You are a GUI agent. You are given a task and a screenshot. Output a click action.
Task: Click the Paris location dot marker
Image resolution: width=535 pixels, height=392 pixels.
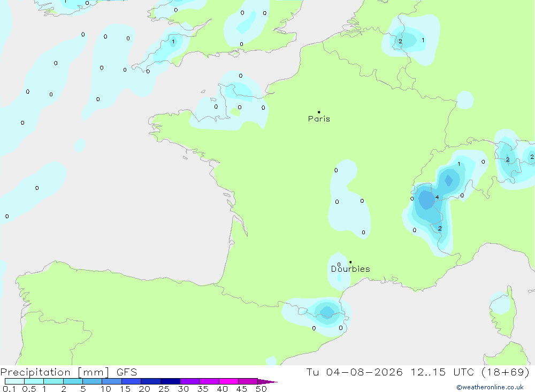pyautogui.click(x=319, y=112)
